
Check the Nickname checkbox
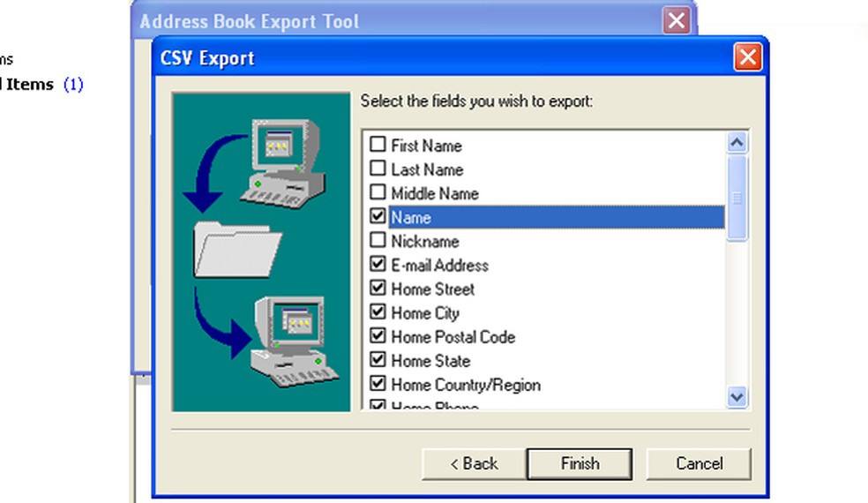pos(378,240)
